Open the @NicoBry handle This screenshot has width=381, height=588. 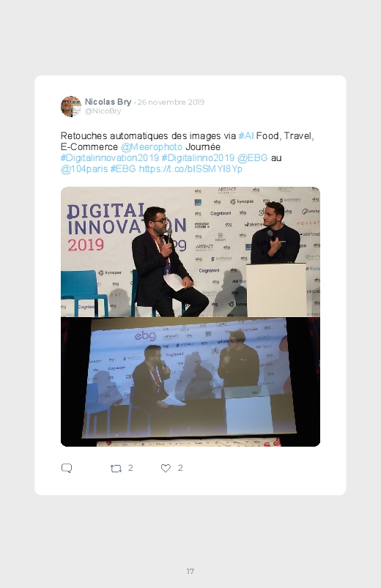tap(103, 111)
